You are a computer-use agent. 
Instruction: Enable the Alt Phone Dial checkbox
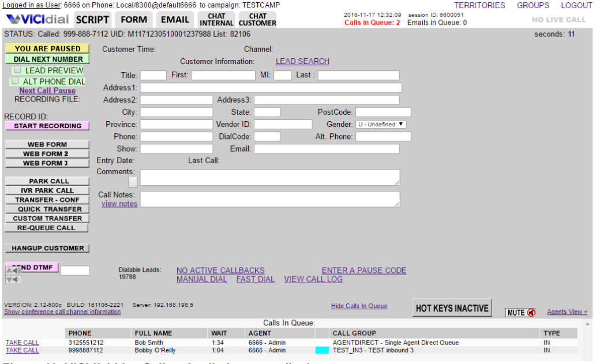point(15,81)
